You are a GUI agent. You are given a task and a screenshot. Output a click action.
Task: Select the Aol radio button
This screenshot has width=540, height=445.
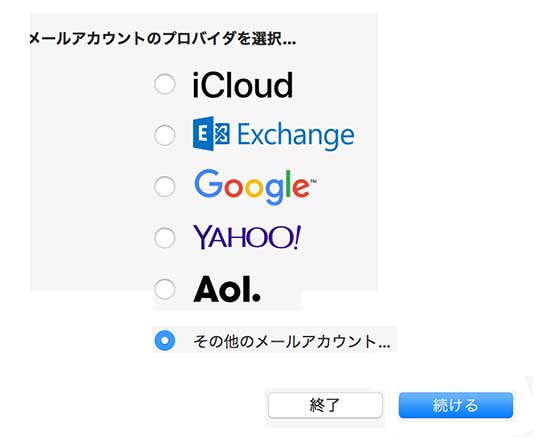[165, 289]
